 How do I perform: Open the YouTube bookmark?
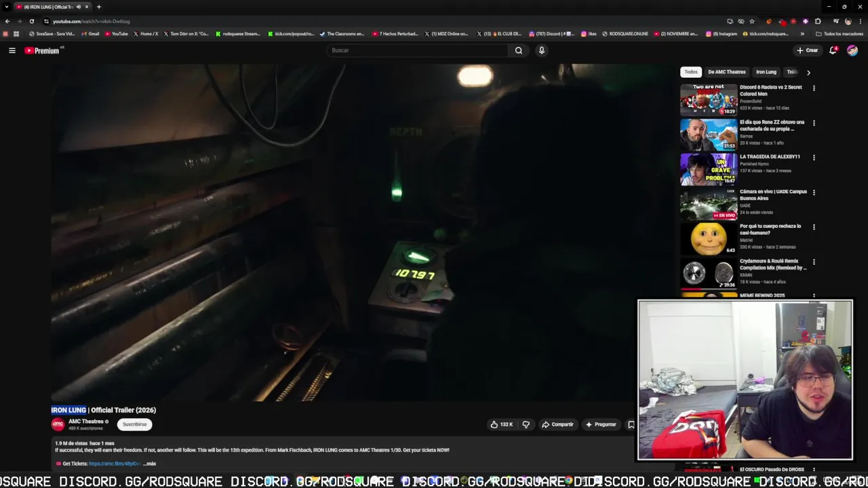(117, 33)
